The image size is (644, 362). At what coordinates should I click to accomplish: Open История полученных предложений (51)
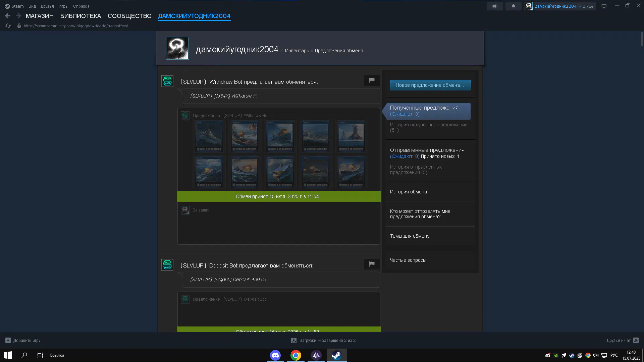428,127
